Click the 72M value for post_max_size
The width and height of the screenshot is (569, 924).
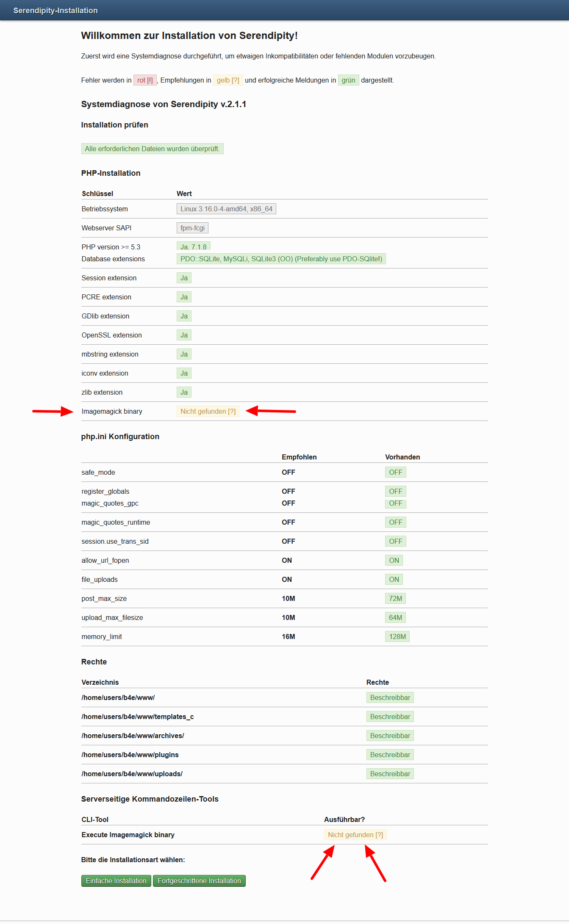(x=395, y=598)
